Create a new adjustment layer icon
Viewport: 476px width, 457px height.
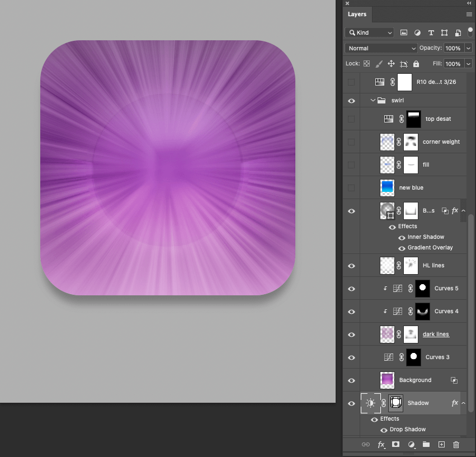click(411, 445)
